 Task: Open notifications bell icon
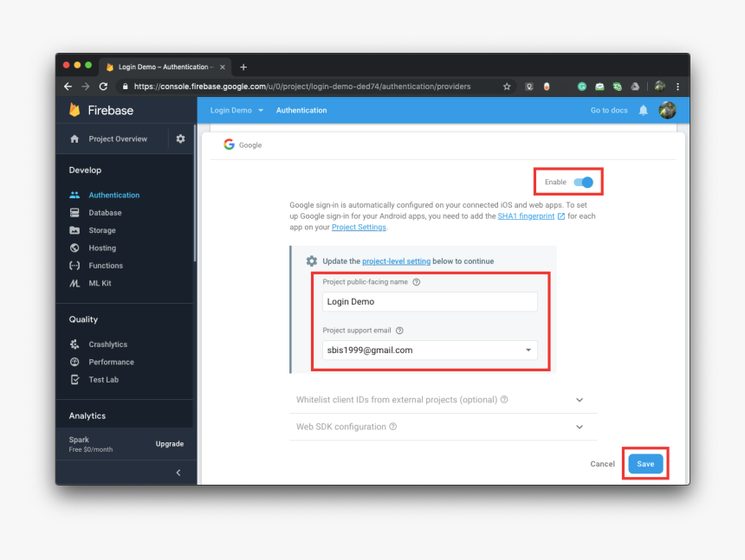point(644,110)
